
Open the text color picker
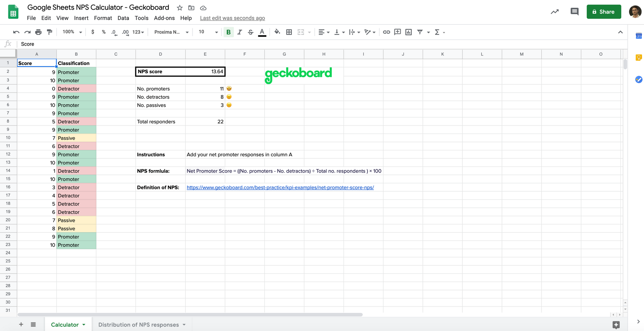[x=262, y=32]
